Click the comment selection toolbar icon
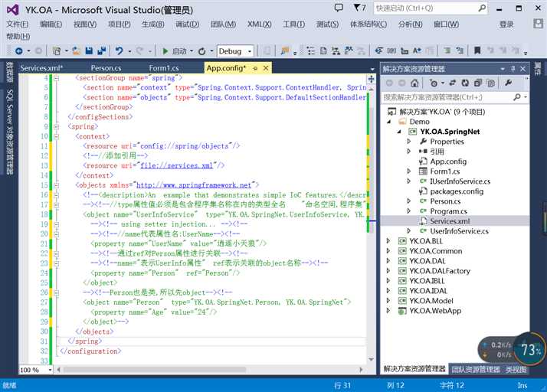This screenshot has width=547, height=392. tap(447, 51)
